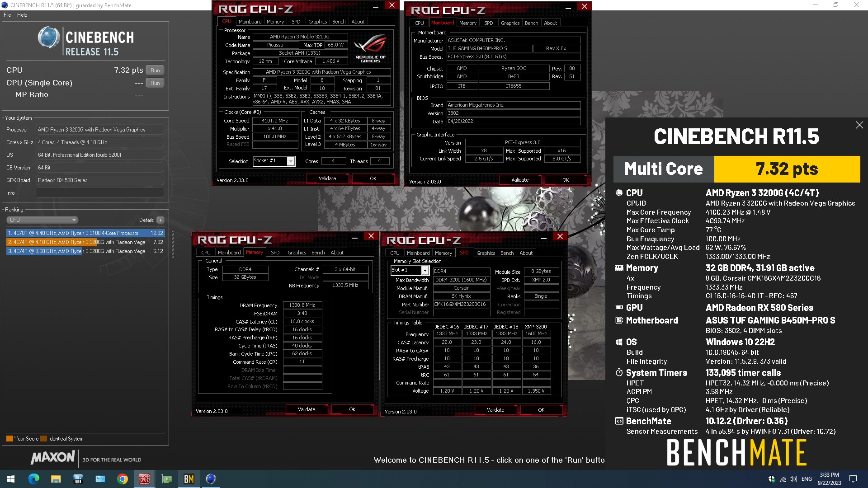Screen dimensions: 868x488
Task: Click the Windows OS icon in BenchMate panel
Action: [619, 342]
